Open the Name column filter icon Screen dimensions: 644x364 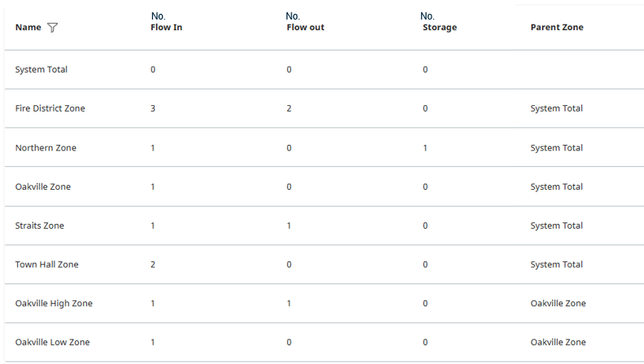point(53,28)
